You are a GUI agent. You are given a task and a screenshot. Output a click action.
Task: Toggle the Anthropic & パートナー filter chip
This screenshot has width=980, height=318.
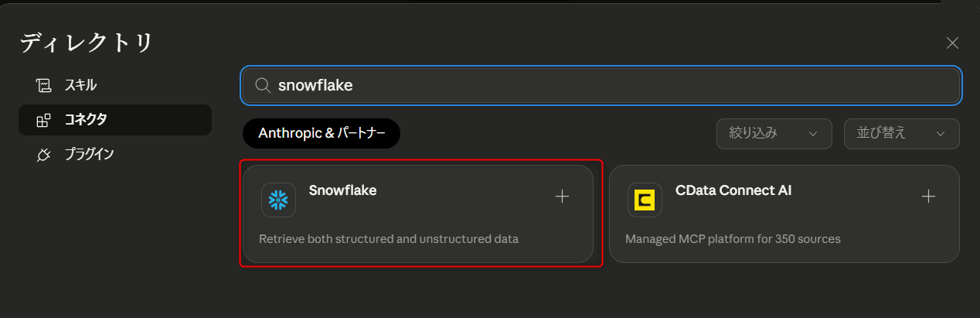321,133
